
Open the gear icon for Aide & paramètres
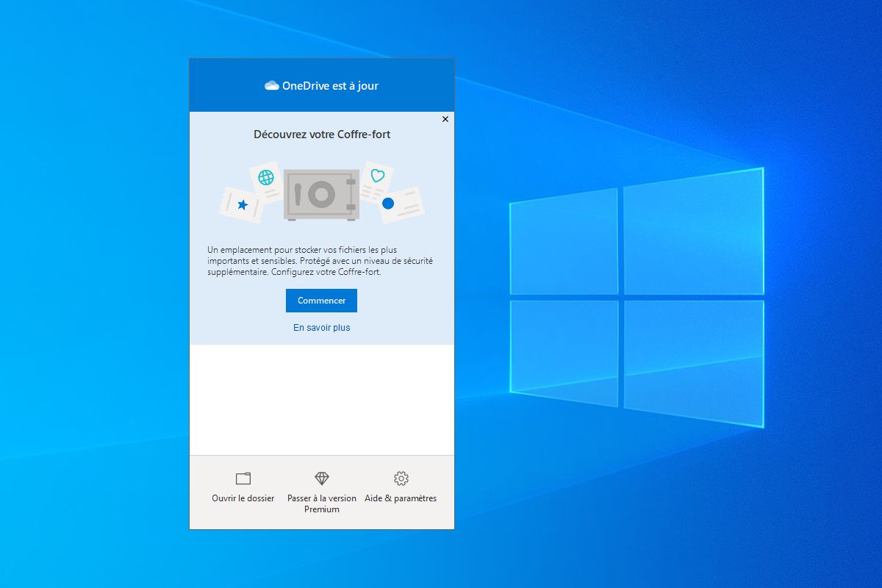pyautogui.click(x=401, y=478)
